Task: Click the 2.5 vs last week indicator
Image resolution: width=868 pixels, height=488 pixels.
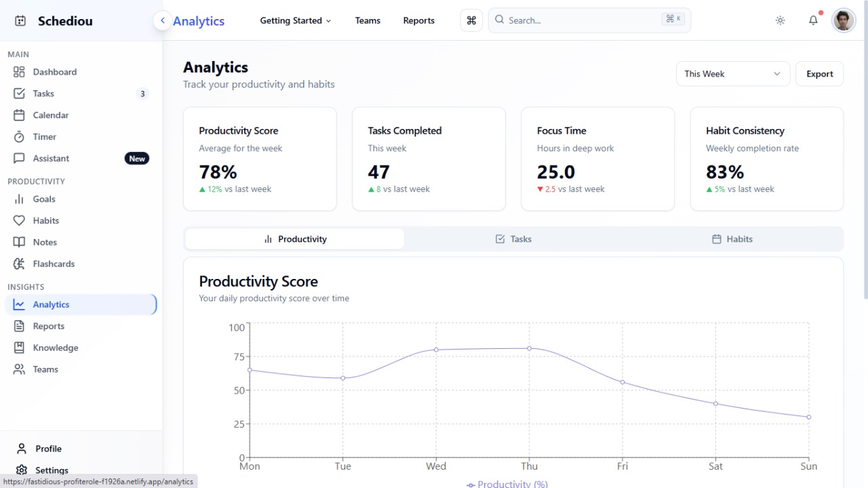Action: coord(571,189)
